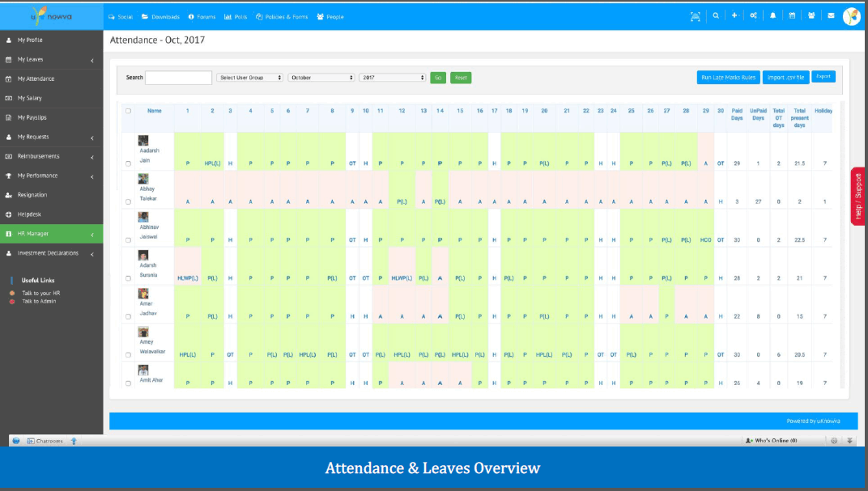Image resolution: width=868 pixels, height=491 pixels.
Task: Open the calendar icon in top bar
Action: [792, 16]
